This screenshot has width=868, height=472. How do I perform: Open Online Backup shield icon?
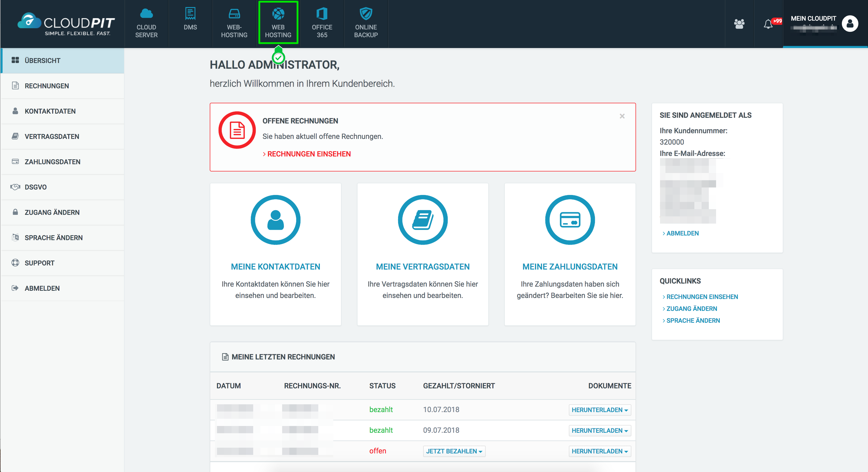366,14
